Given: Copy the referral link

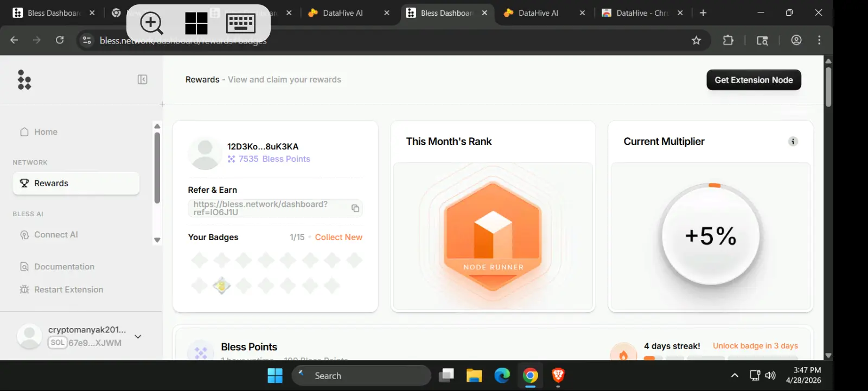Looking at the screenshot, I should 355,208.
